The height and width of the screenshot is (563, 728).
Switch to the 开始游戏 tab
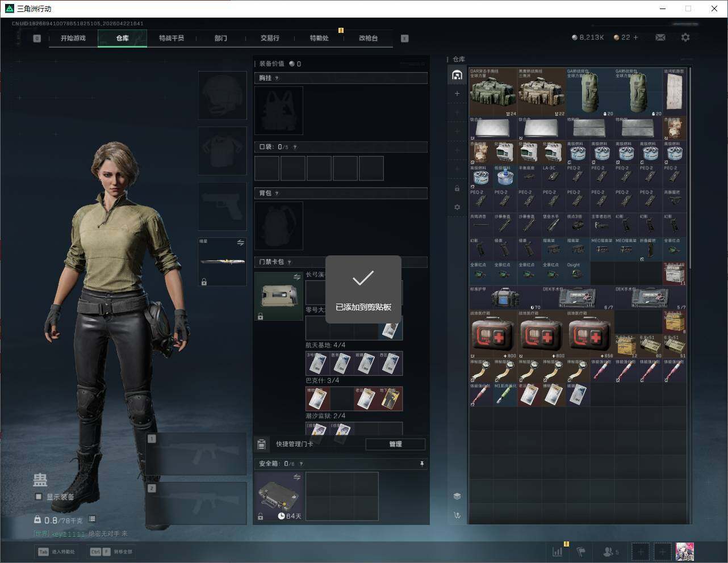tap(73, 38)
